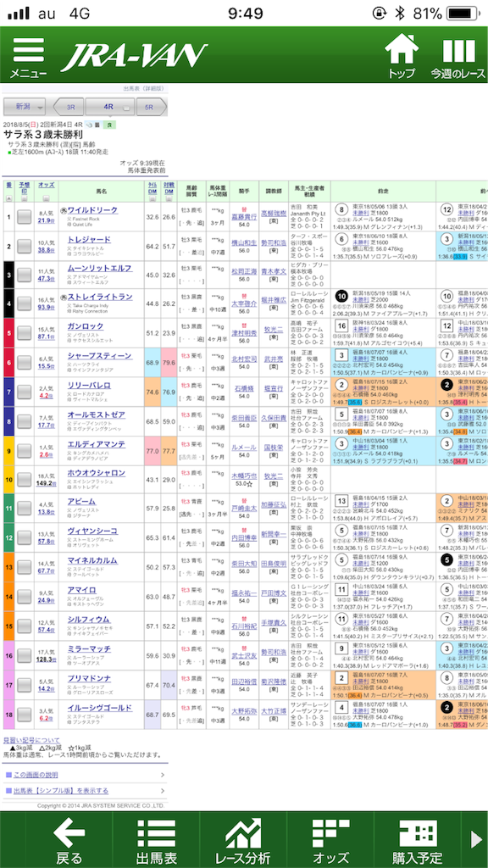The height and width of the screenshot is (868, 488).
Task: Open the 新潟 racecourse dropdown
Action: tap(25, 107)
